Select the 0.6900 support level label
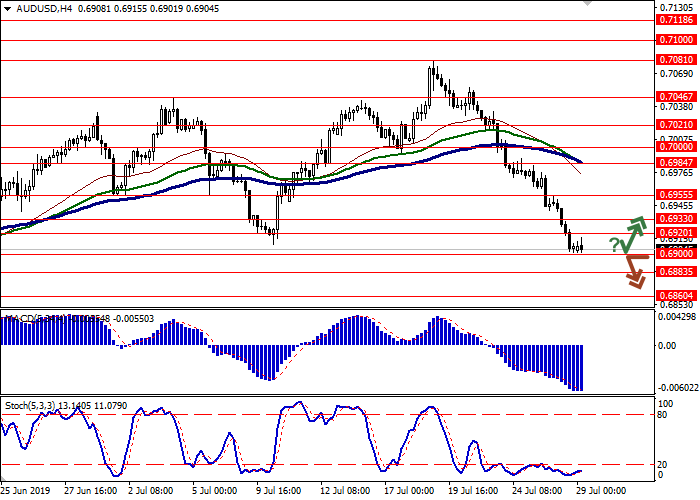Screen dimensions: 700x500 (x=675, y=254)
